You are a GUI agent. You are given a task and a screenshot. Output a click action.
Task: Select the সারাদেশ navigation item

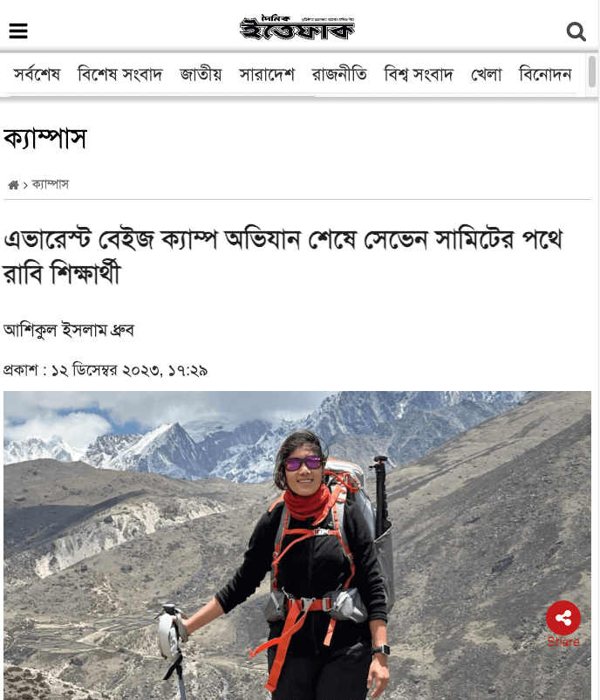click(267, 74)
